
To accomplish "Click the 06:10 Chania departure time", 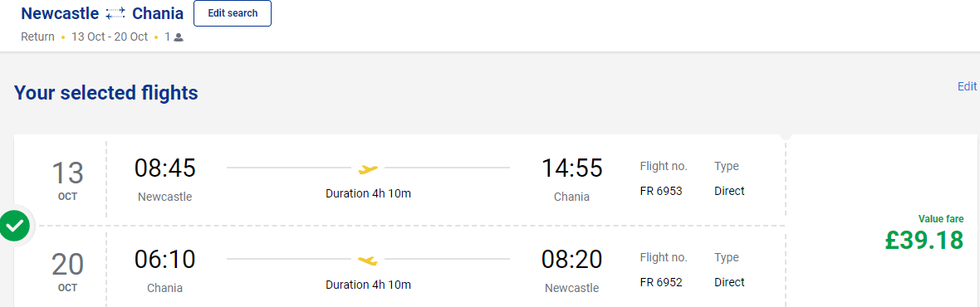I will (x=165, y=259).
